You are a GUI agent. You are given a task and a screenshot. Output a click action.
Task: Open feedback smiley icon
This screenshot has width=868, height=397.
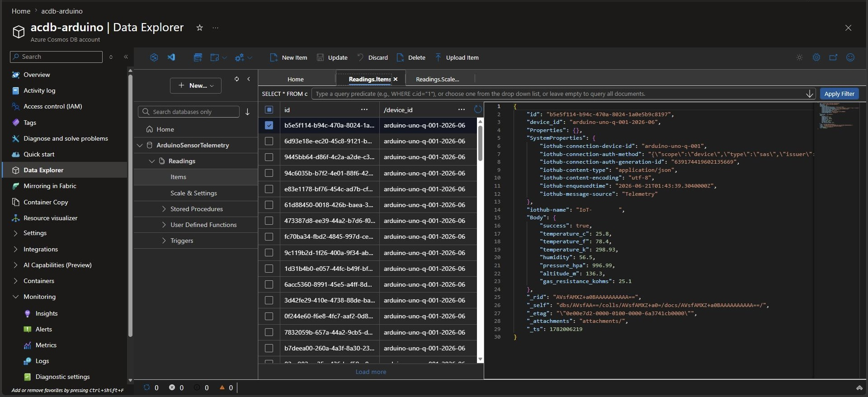[x=850, y=57]
